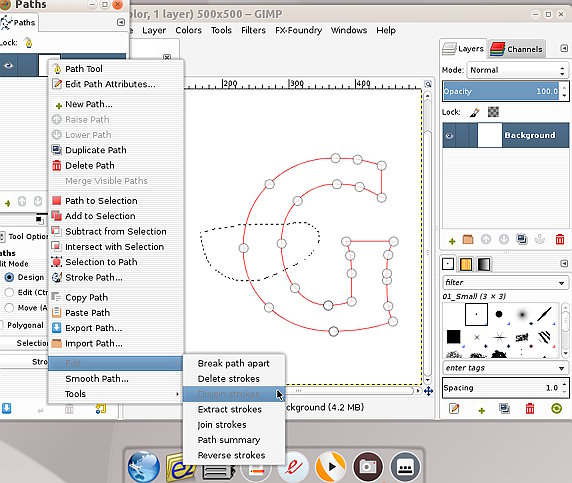Open Brushes tab icon
Viewport: 572px width, 483px height.
click(448, 264)
